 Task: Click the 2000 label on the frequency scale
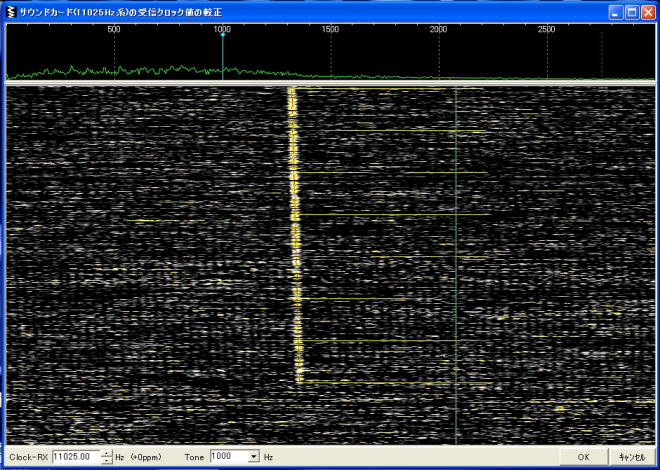click(438, 29)
